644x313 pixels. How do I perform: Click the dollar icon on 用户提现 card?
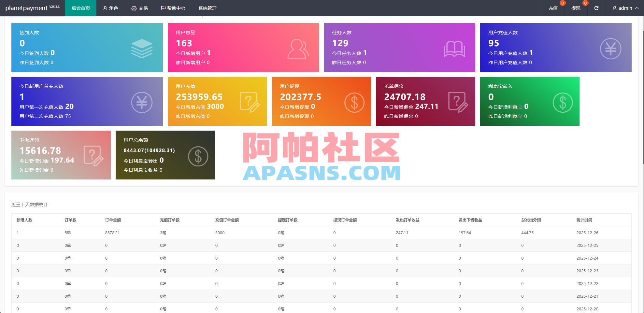click(354, 103)
